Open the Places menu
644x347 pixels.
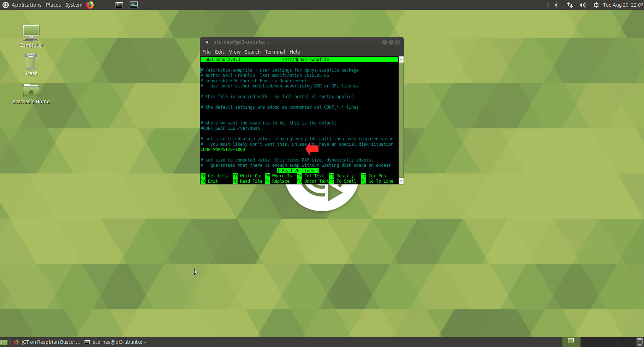53,5
